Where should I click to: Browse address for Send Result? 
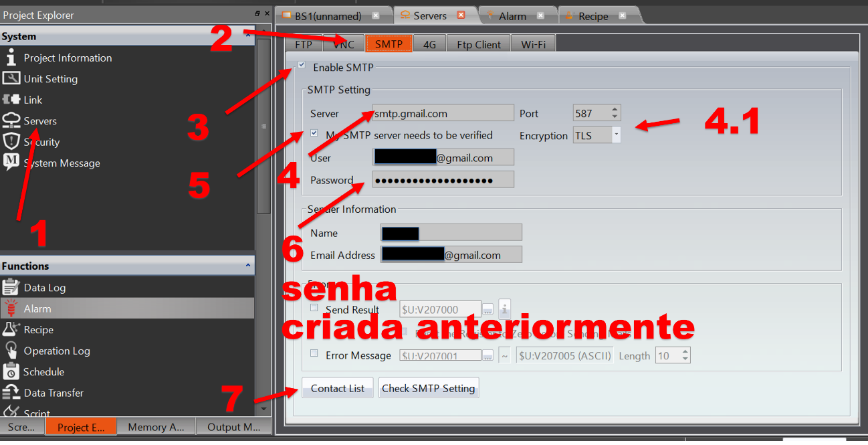[x=488, y=309]
